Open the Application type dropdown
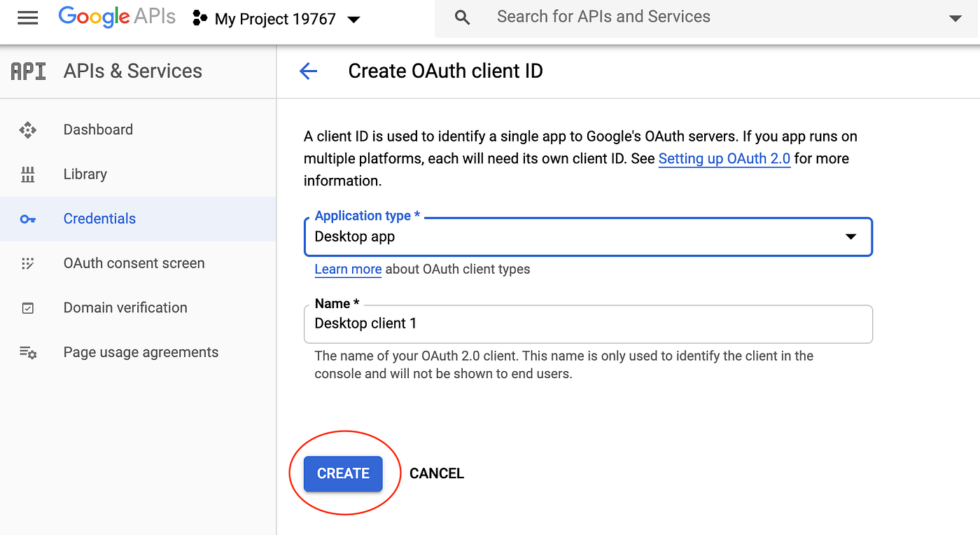This screenshot has width=980, height=535. [588, 237]
